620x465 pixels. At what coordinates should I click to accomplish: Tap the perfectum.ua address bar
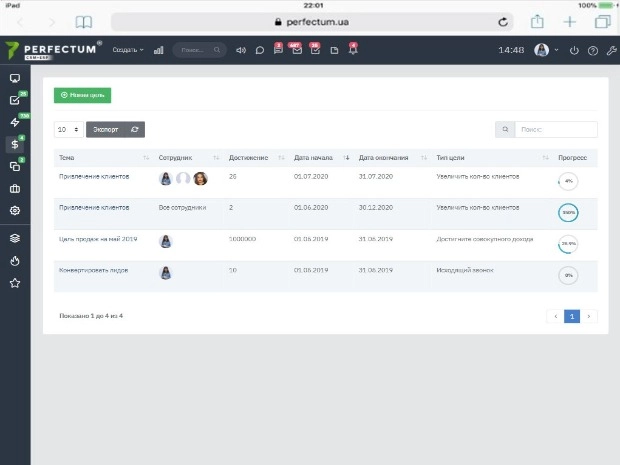312,22
